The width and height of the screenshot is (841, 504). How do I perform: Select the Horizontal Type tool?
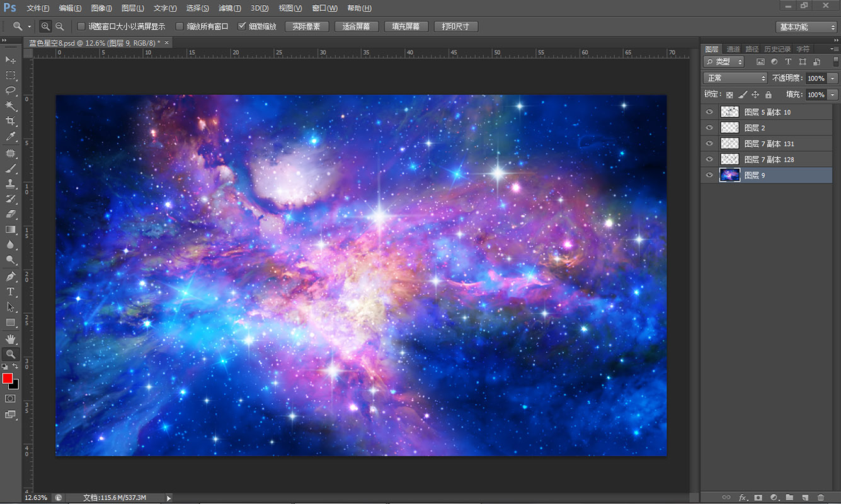pos(11,292)
